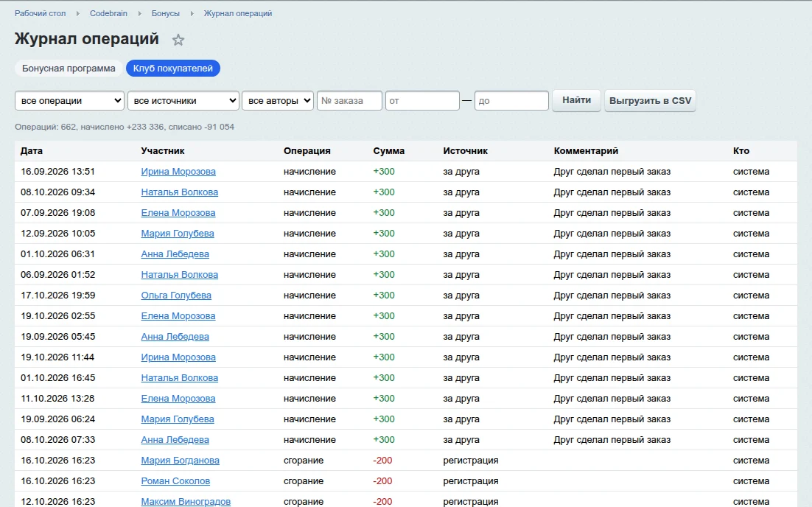Click the 'до' end date field

click(x=511, y=100)
